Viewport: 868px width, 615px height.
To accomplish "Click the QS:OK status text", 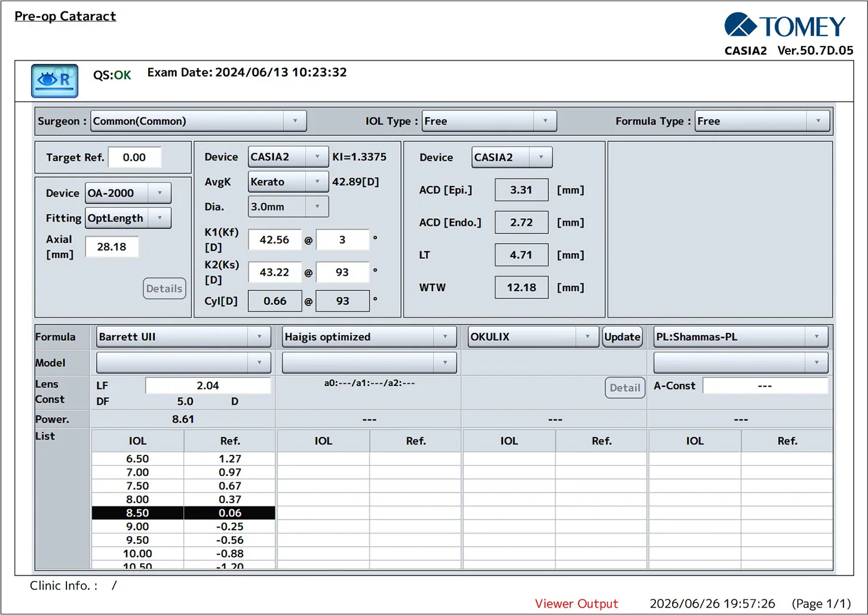I will [x=112, y=75].
